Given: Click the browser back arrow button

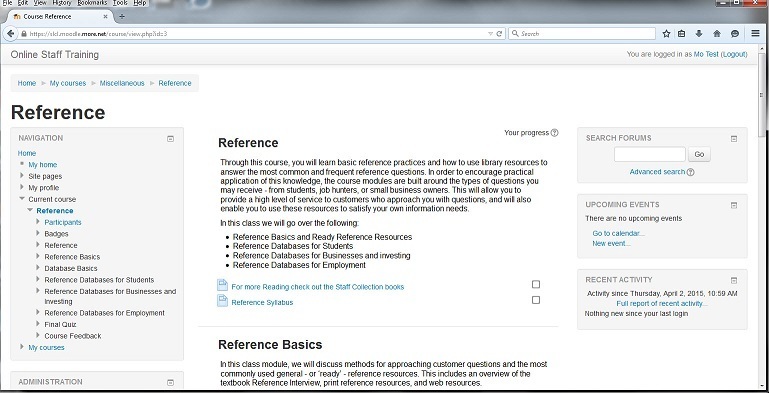Looking at the screenshot, I should (10, 34).
